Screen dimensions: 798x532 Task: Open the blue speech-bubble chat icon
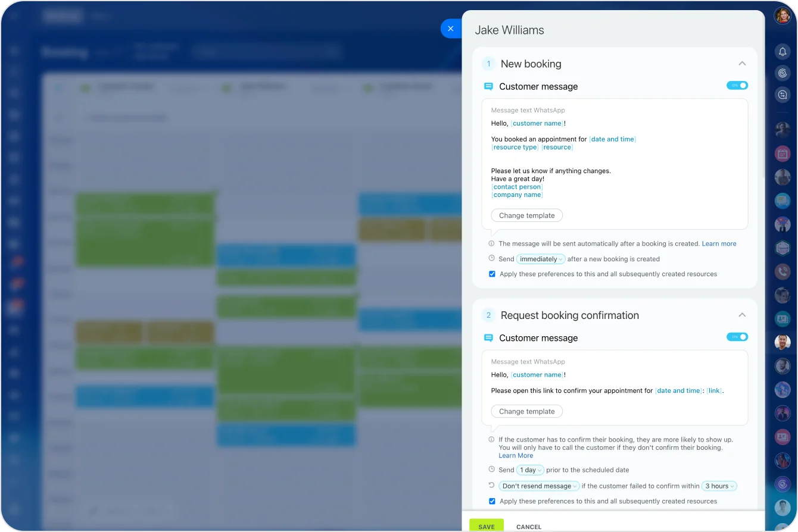[x=783, y=201]
